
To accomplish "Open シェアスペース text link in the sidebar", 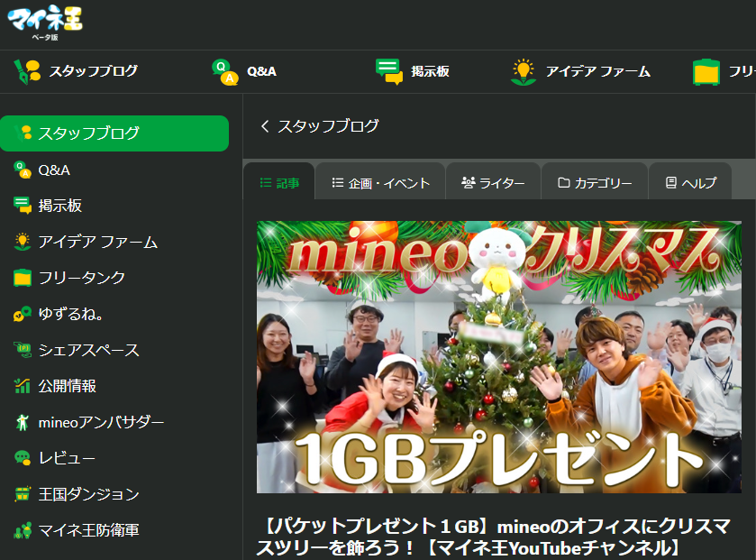I will [88, 350].
